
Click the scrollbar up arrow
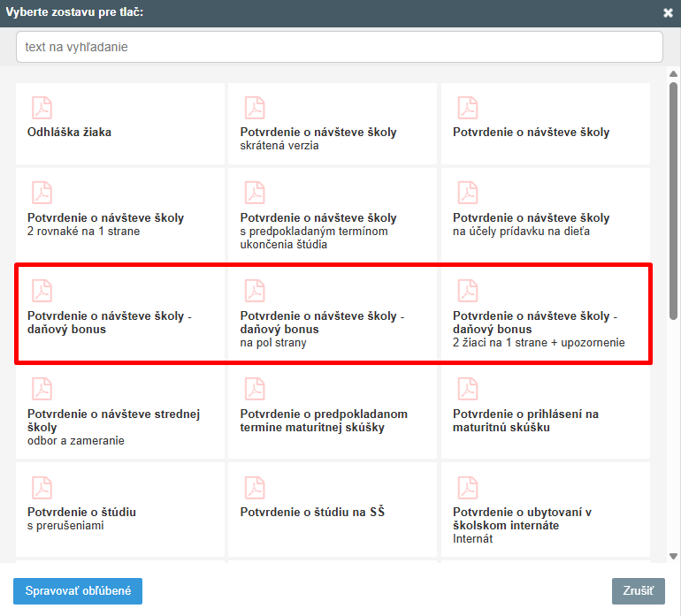point(673,74)
